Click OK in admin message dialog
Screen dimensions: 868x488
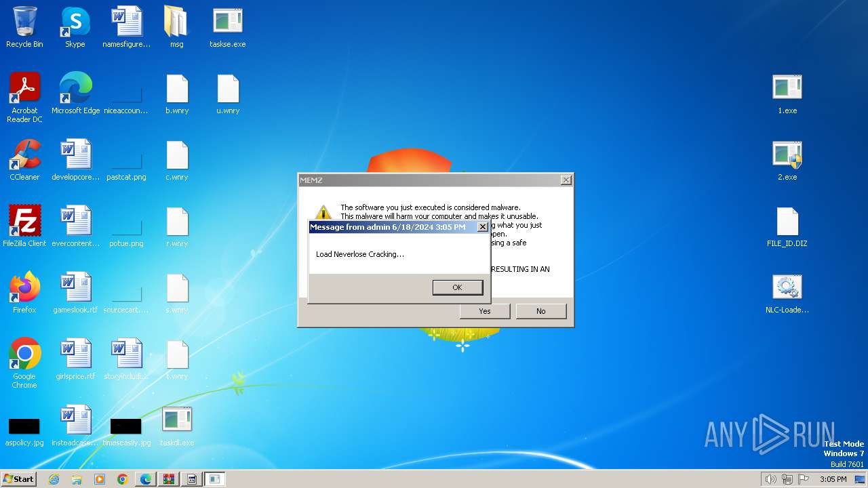[458, 287]
